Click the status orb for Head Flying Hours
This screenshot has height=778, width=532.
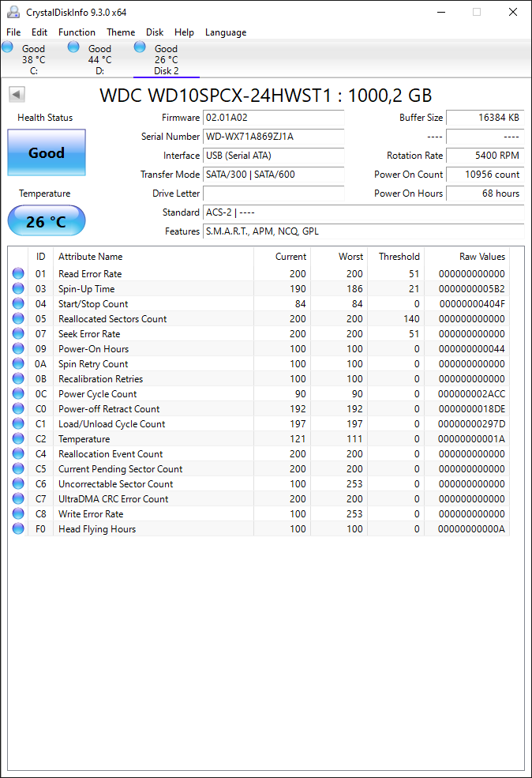point(18,528)
